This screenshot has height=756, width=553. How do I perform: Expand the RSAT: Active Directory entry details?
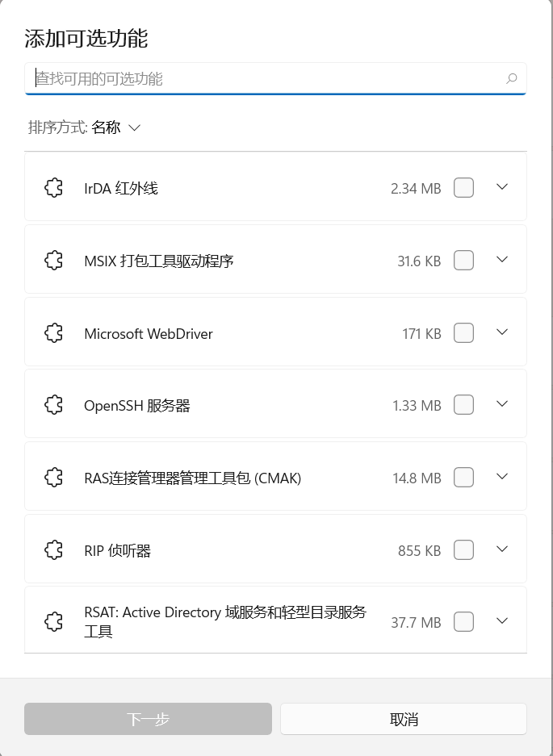click(x=502, y=620)
